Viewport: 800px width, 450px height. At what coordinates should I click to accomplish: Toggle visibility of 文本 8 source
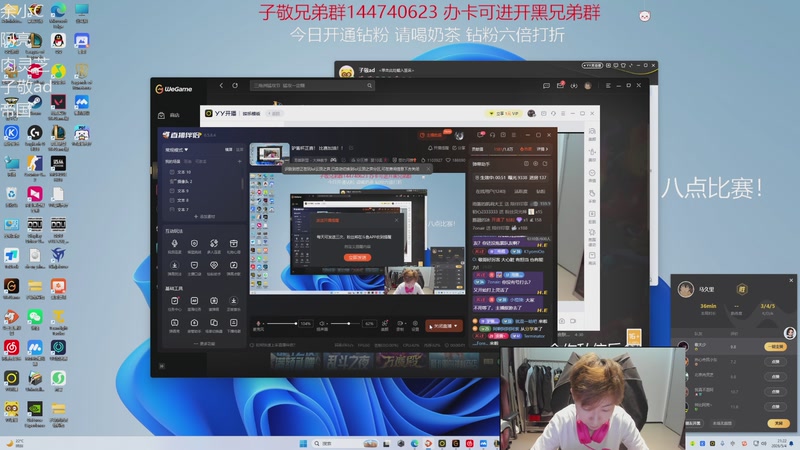pos(172,200)
